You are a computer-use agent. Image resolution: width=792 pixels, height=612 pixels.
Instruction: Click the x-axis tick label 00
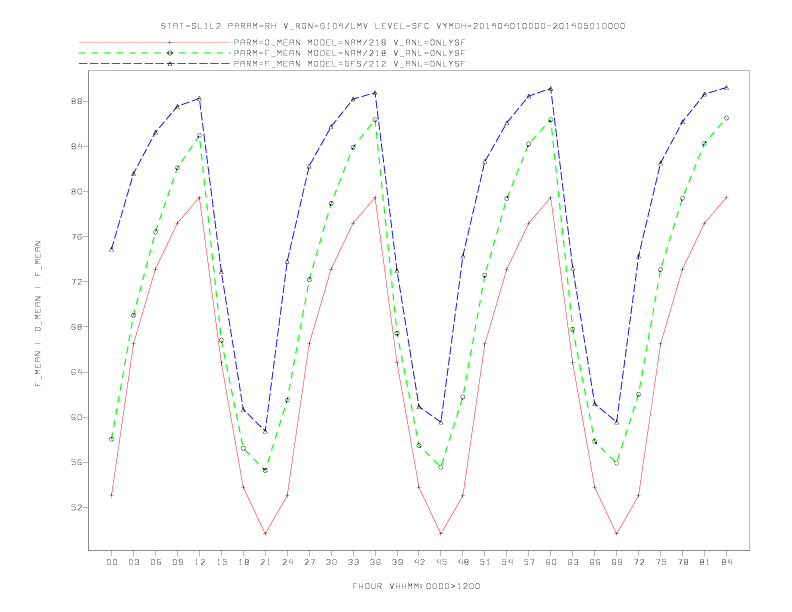point(112,562)
